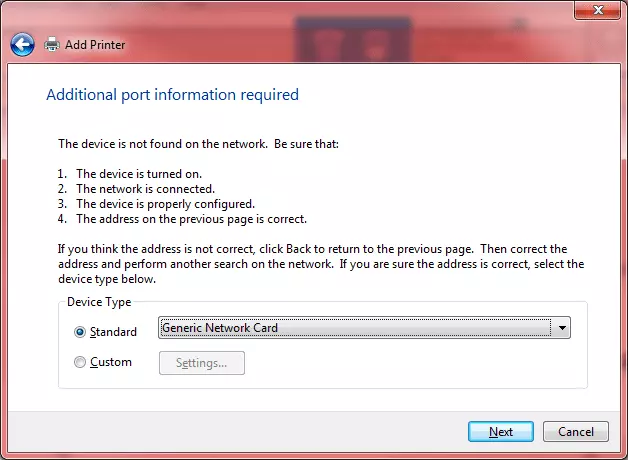Close the Add Printer window

click(597, 10)
